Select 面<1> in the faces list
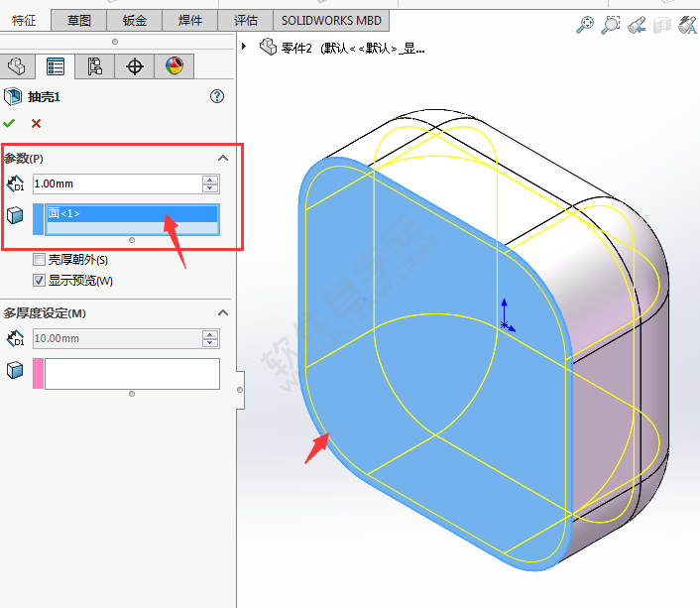The height and width of the screenshot is (608, 700). [132, 213]
